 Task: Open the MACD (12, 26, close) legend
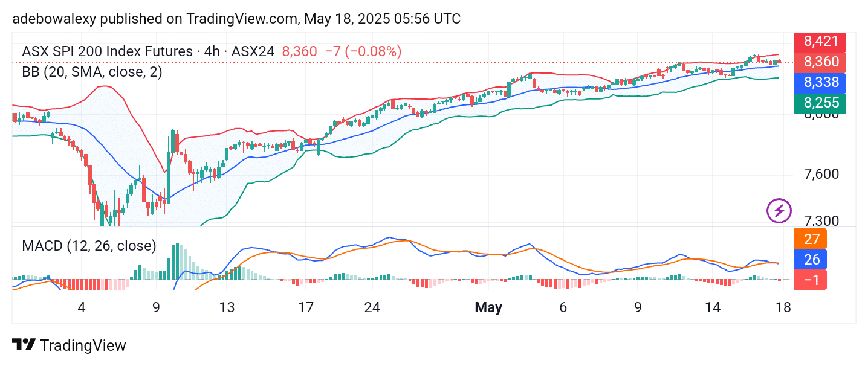click(89, 246)
